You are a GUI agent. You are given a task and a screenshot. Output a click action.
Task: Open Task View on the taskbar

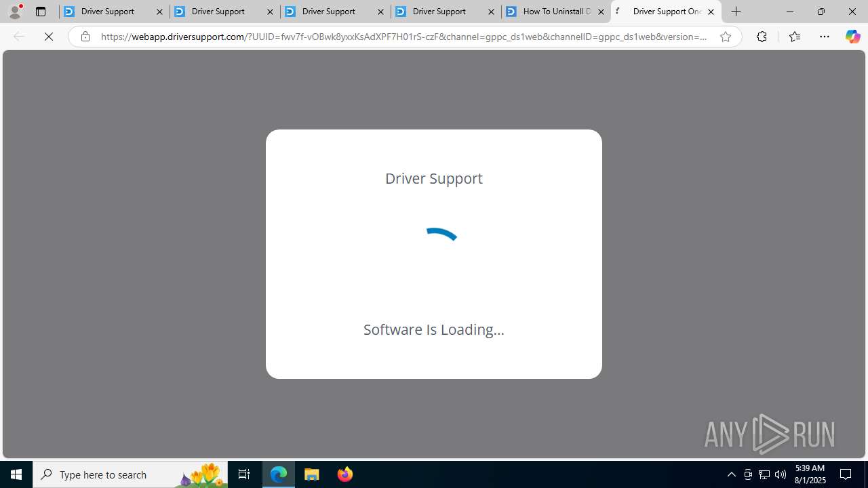coord(244,474)
